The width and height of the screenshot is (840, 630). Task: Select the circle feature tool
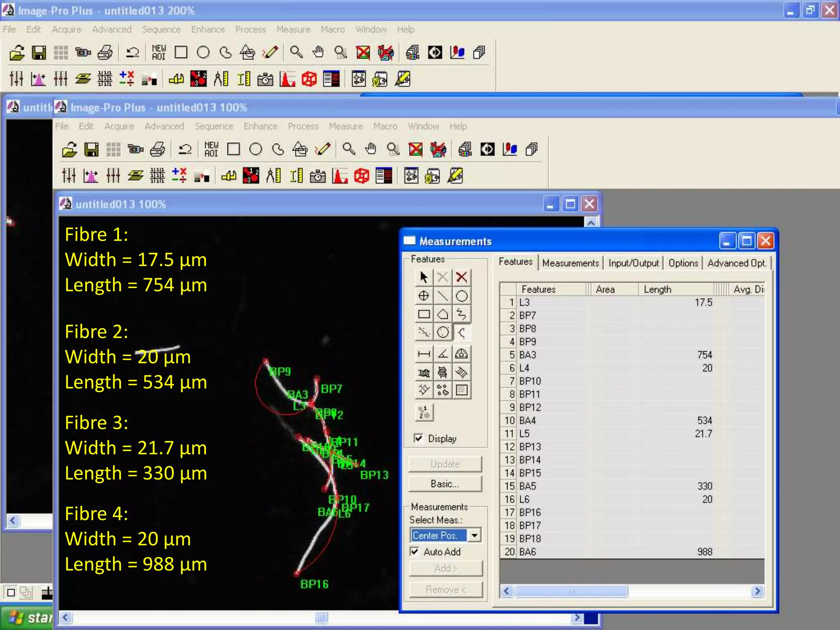[x=461, y=296]
